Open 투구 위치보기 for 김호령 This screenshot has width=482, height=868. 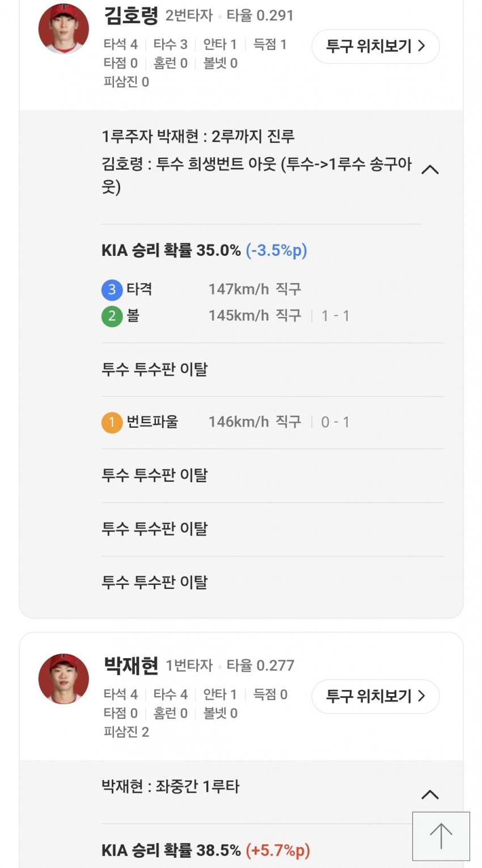tap(375, 46)
